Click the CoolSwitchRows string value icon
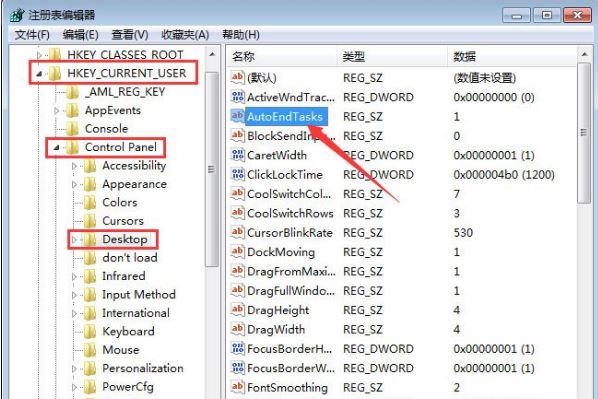Screen dimensions: 598x399 click(x=238, y=213)
